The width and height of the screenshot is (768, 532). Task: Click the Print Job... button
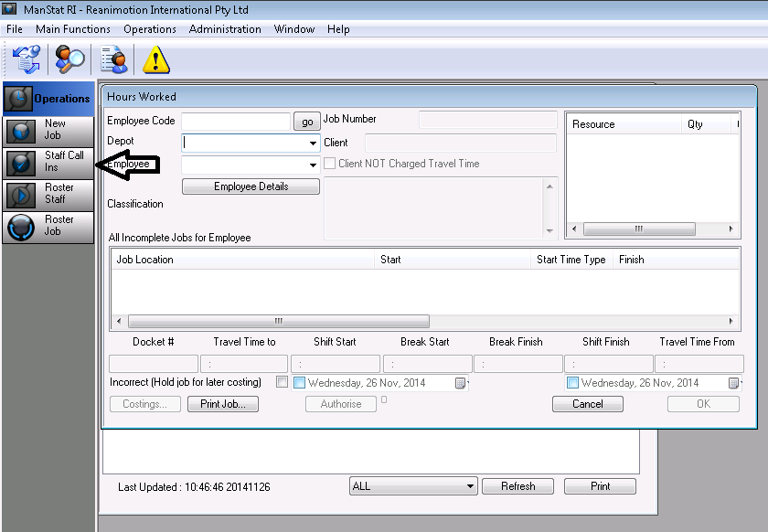point(223,404)
